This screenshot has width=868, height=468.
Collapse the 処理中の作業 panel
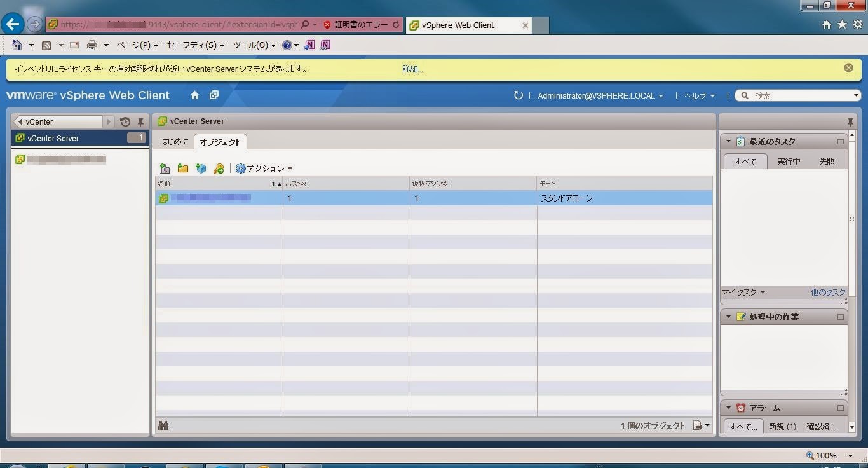click(x=728, y=317)
